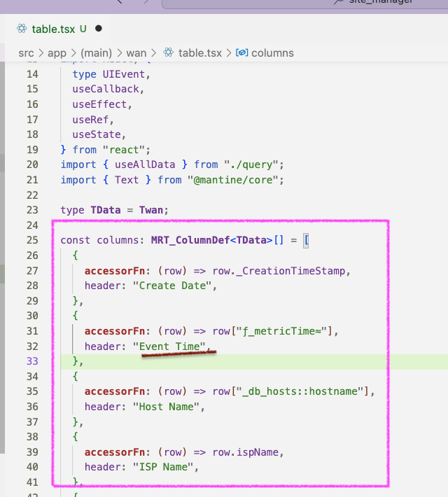Click the closing brace on line 33
The height and width of the screenshot is (497, 448).
tap(76, 361)
